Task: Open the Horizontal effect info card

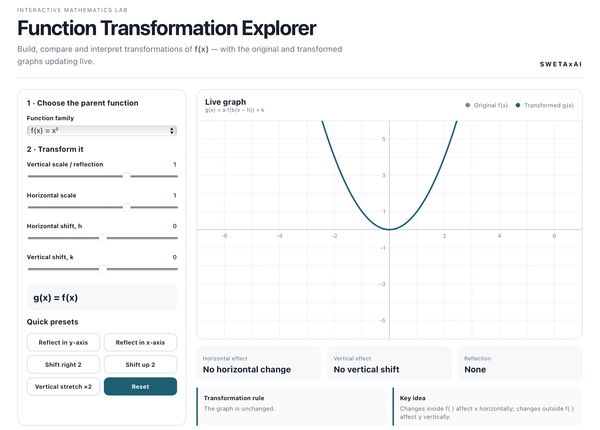Action: pyautogui.click(x=258, y=364)
